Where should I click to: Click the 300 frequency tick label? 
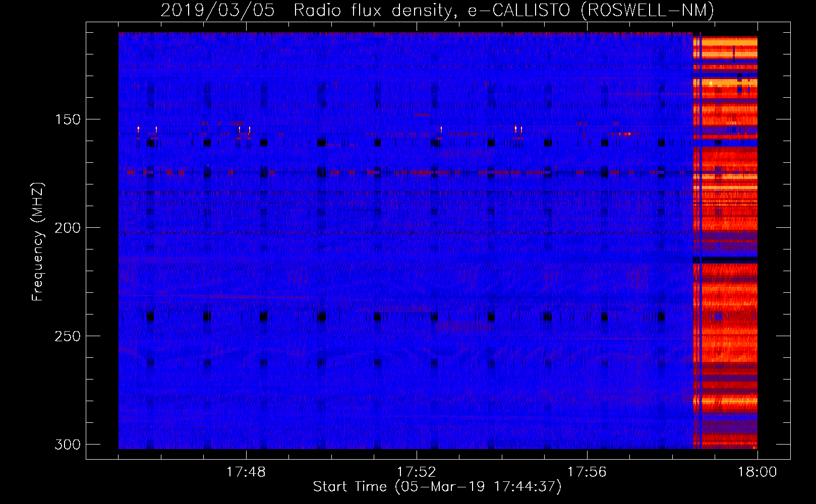pyautogui.click(x=68, y=445)
